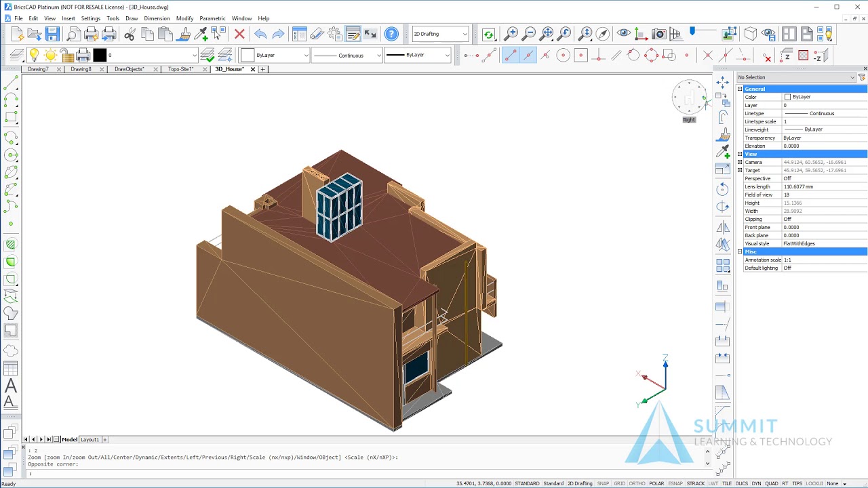The width and height of the screenshot is (868, 488).
Task: Click the red Delete X icon
Action: (x=239, y=34)
